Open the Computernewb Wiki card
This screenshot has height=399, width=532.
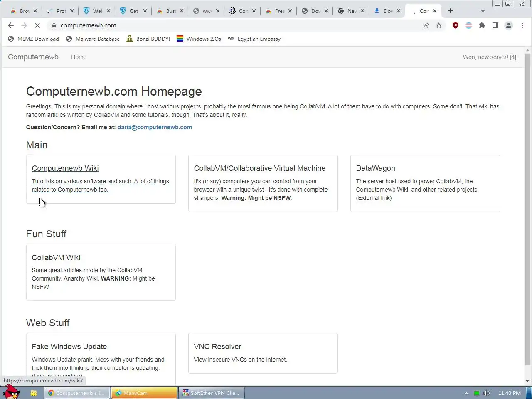[101, 179]
